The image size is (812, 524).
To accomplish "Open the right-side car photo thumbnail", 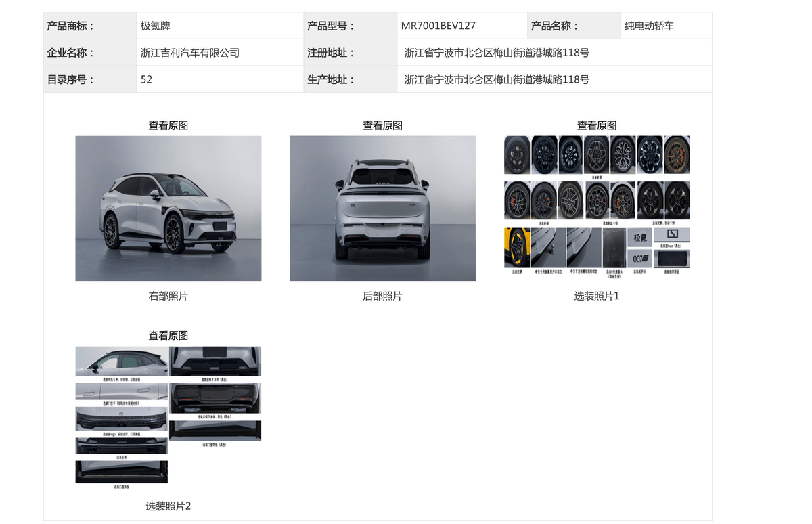I will 168,208.
